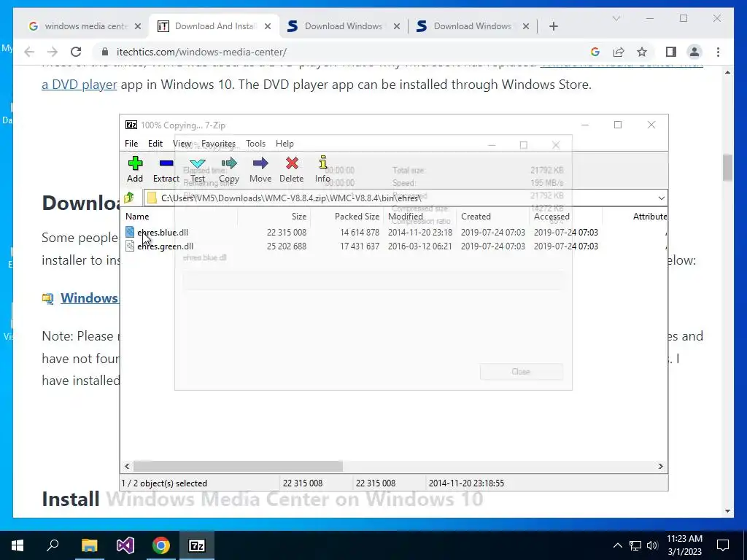Open a new Chrome tab

click(553, 26)
